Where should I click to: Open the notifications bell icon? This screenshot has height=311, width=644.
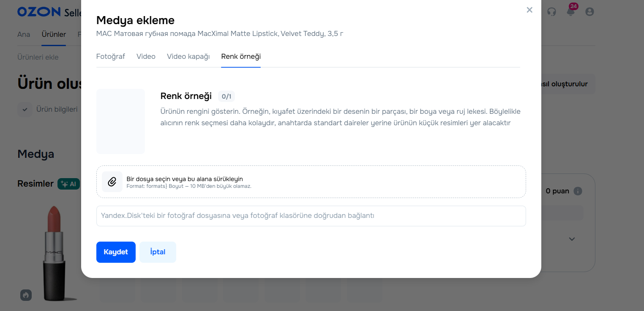click(x=571, y=11)
